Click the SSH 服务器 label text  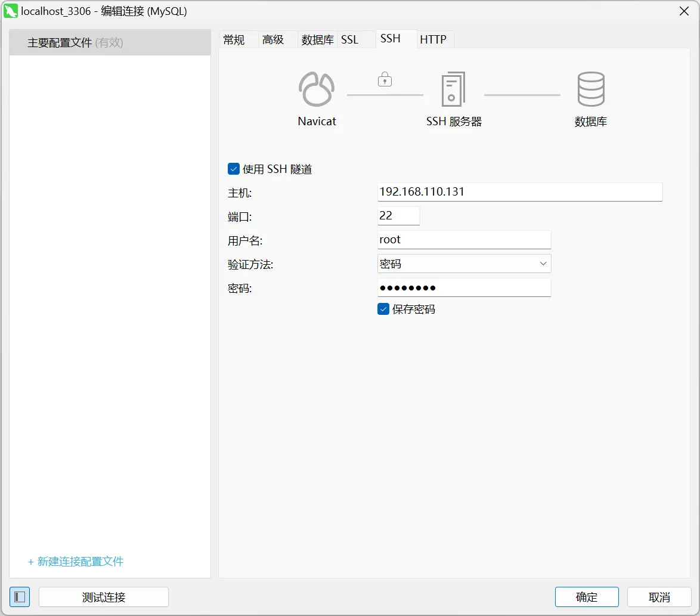(454, 122)
